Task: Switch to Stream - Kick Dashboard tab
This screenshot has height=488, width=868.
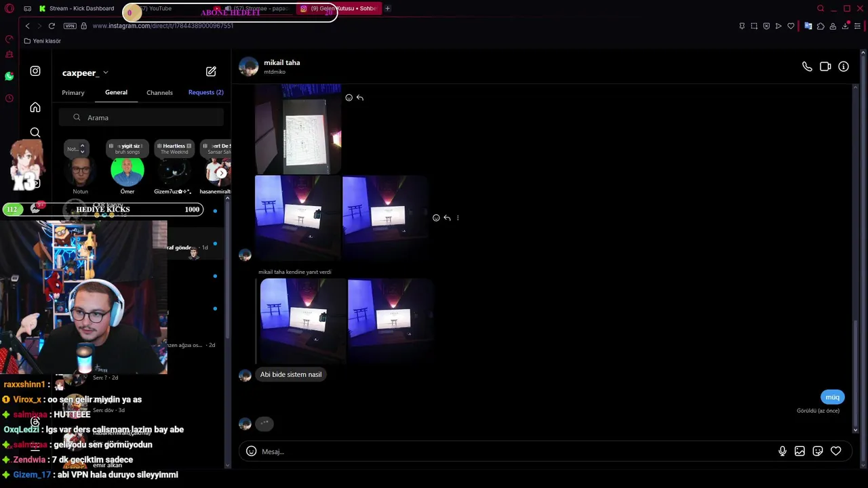Action: (x=77, y=8)
